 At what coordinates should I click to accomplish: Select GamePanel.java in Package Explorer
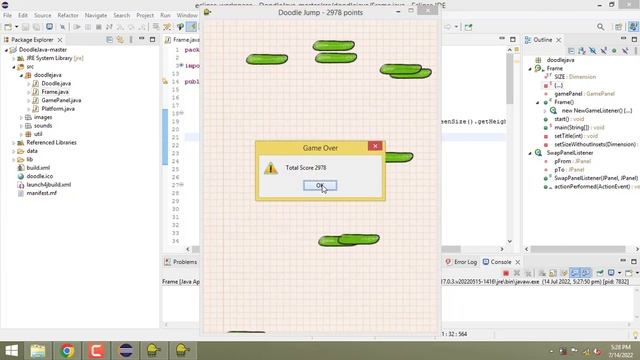pos(61,100)
